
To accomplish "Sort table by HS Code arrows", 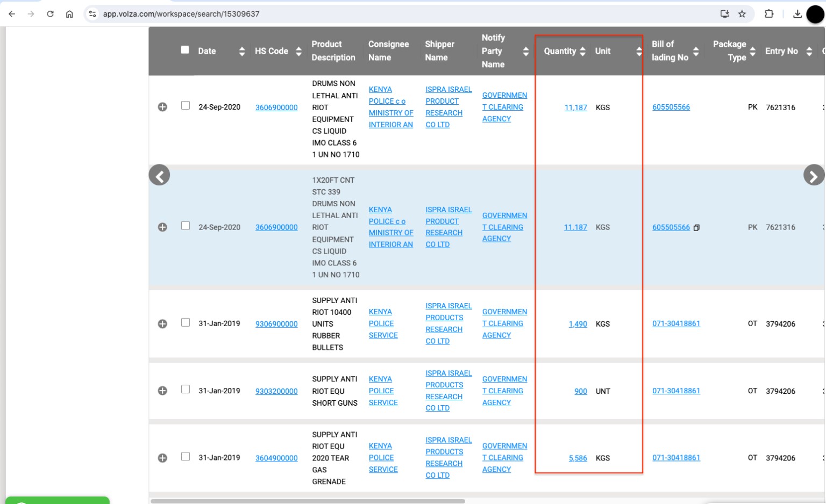I will tap(298, 51).
